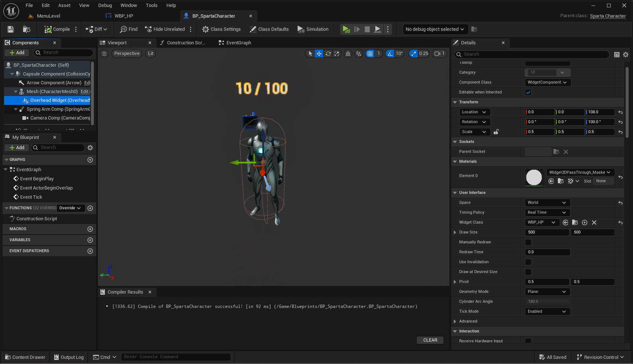Open Details panel settings gear
This screenshot has height=364, width=633.
tap(626, 55)
